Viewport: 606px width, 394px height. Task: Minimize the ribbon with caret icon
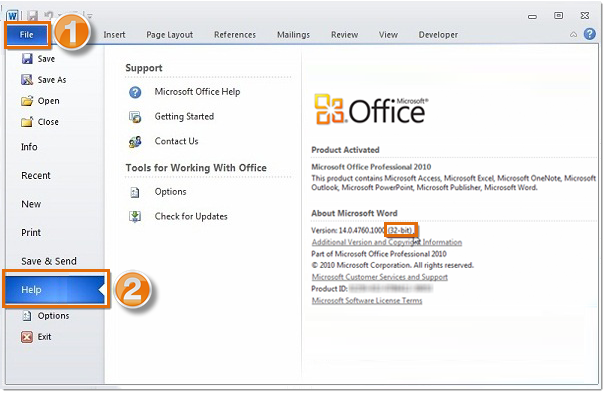click(x=574, y=34)
